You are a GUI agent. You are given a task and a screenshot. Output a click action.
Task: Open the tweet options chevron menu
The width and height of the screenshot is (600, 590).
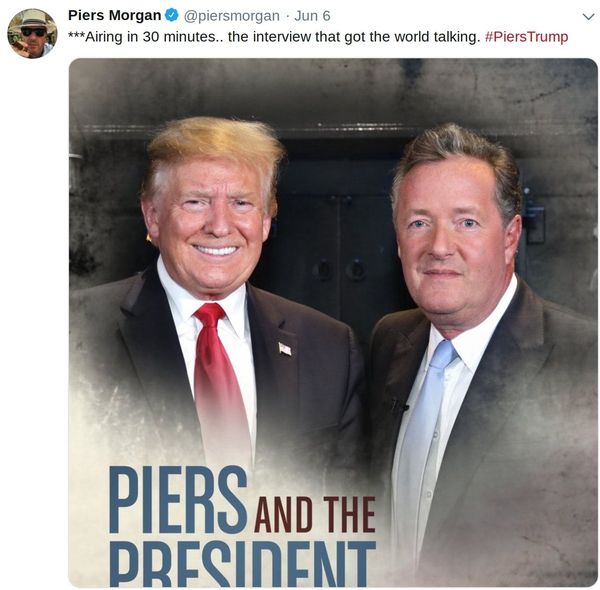click(x=588, y=17)
